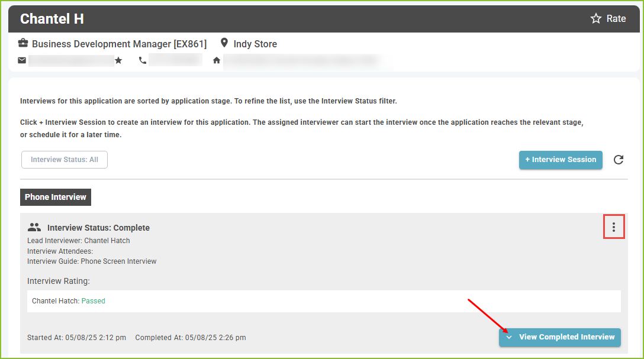Click the attendees people icon

tap(34, 227)
